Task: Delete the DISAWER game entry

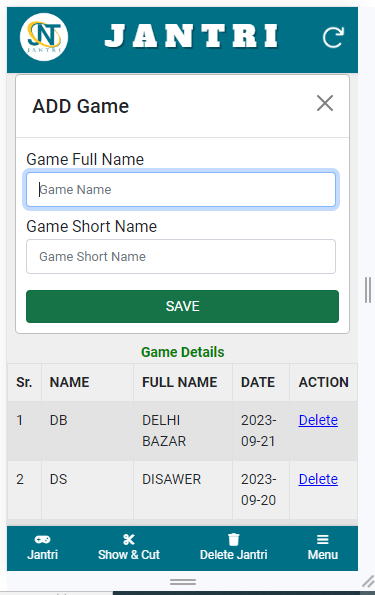Action: [318, 479]
